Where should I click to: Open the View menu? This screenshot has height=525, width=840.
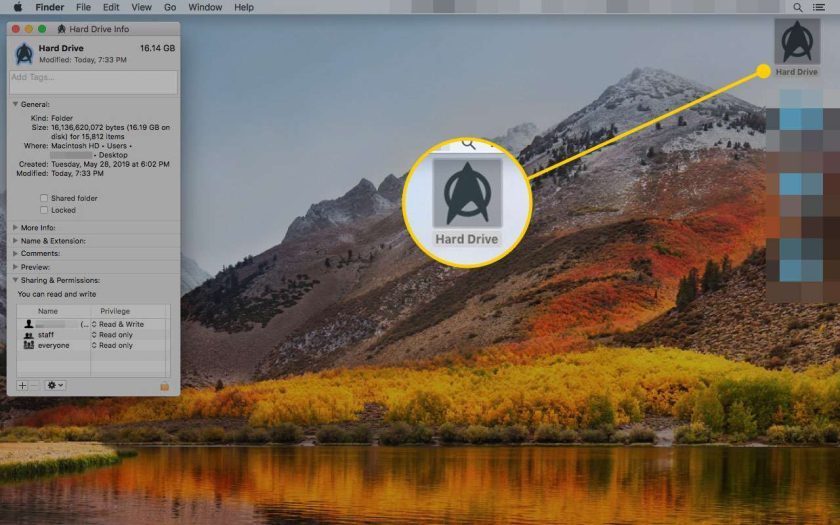pos(141,8)
